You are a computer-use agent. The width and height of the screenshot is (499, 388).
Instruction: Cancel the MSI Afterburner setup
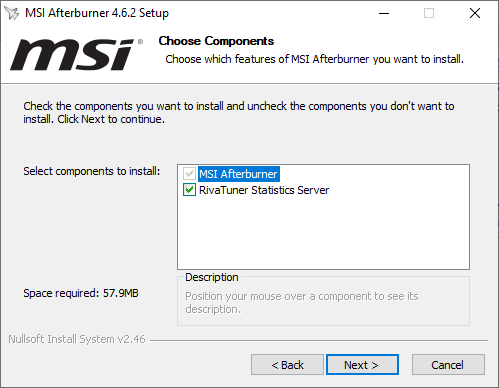coord(448,365)
